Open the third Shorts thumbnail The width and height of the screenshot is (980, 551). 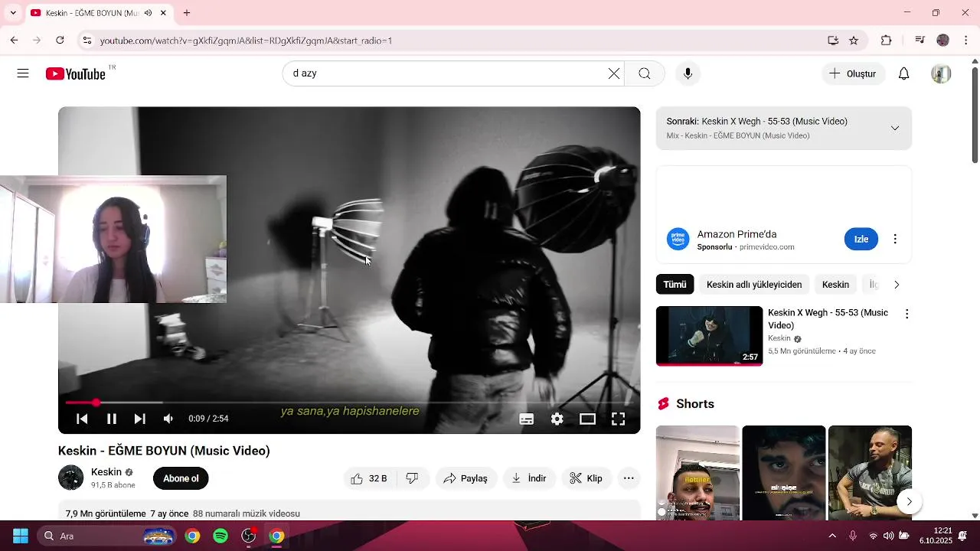(x=870, y=473)
